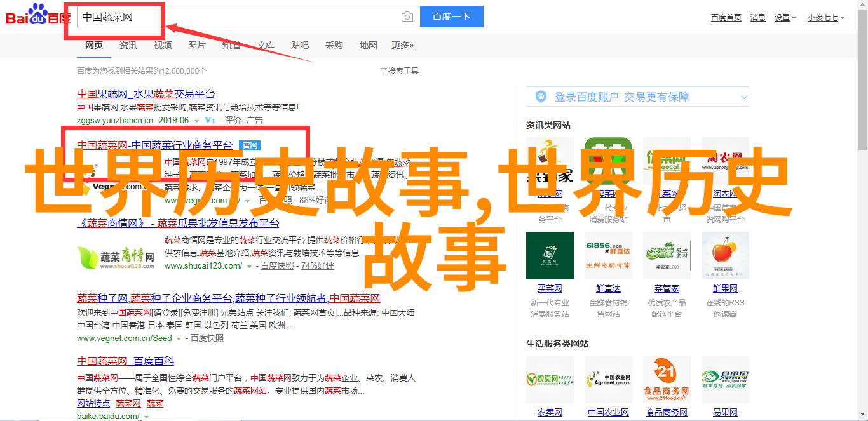Open the 食品商务网 text link

(x=667, y=413)
